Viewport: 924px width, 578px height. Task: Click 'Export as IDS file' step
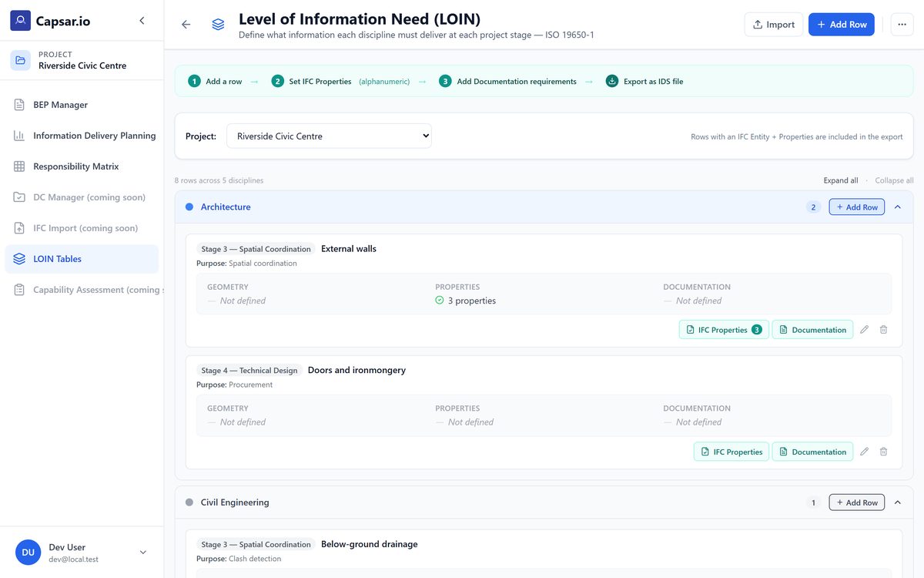pyautogui.click(x=644, y=81)
